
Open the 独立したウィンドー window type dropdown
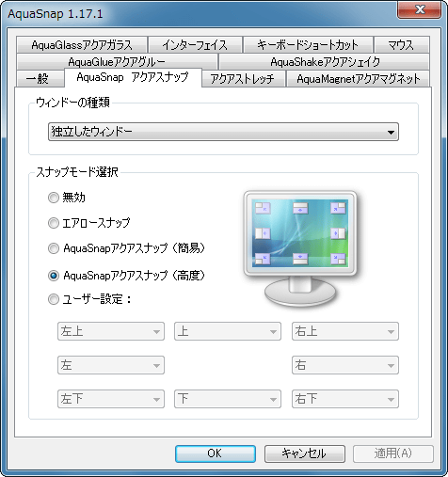(x=223, y=132)
